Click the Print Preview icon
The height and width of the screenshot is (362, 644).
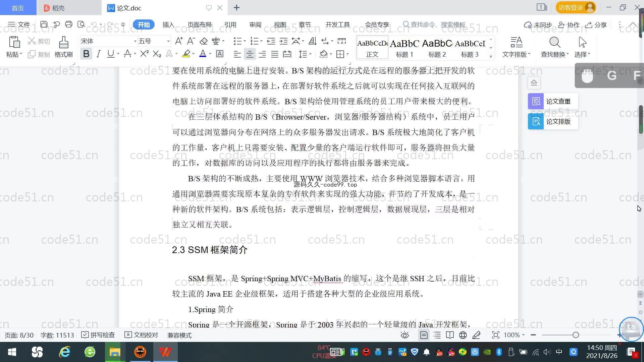point(81,24)
